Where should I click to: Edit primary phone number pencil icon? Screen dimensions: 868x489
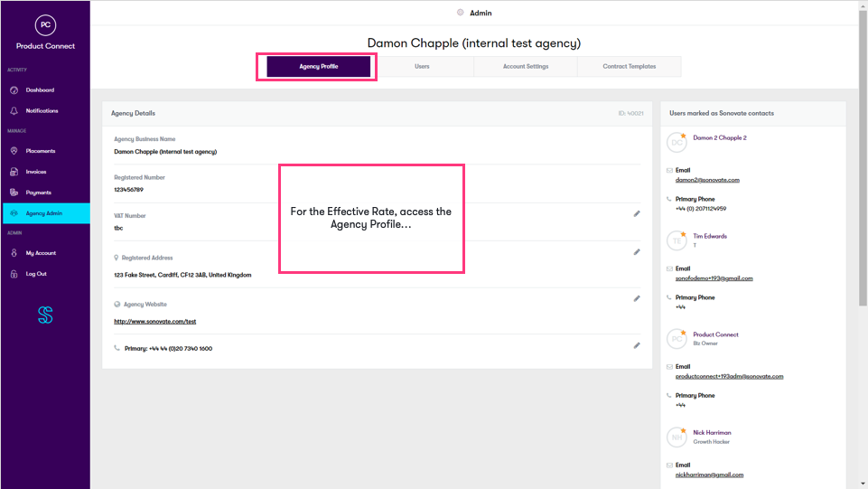(x=637, y=345)
